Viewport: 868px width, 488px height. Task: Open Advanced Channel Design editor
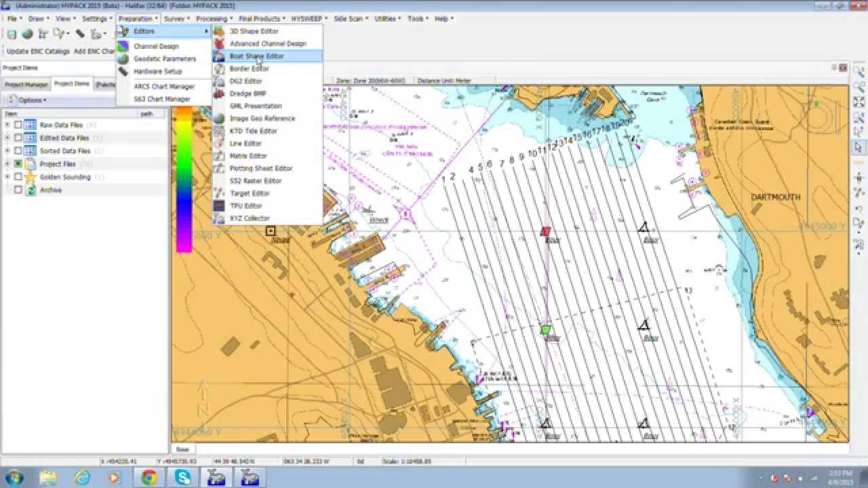(267, 43)
